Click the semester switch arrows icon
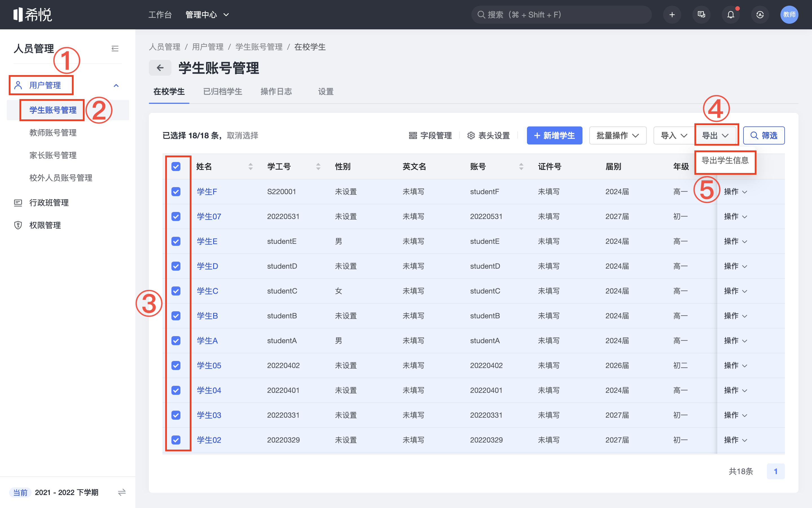This screenshot has width=812, height=508. [122, 492]
